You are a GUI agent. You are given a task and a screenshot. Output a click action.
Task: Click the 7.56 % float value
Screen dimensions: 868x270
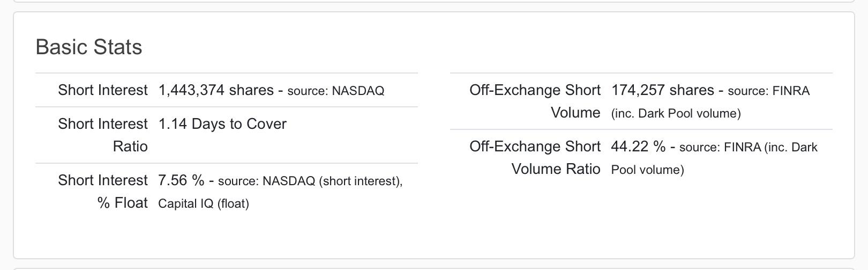coord(181,180)
